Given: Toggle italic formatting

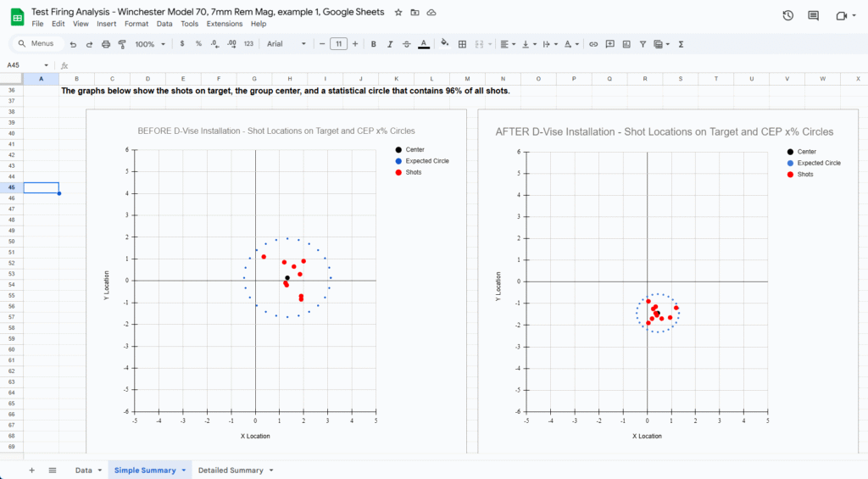Looking at the screenshot, I should click(390, 44).
